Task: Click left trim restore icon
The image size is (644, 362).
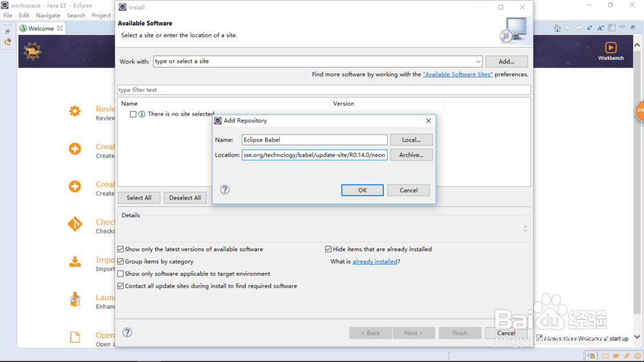Action: [7, 31]
